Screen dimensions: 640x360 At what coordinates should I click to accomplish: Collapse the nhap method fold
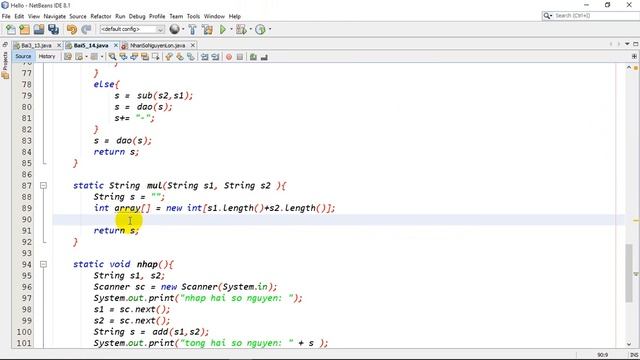(x=43, y=264)
